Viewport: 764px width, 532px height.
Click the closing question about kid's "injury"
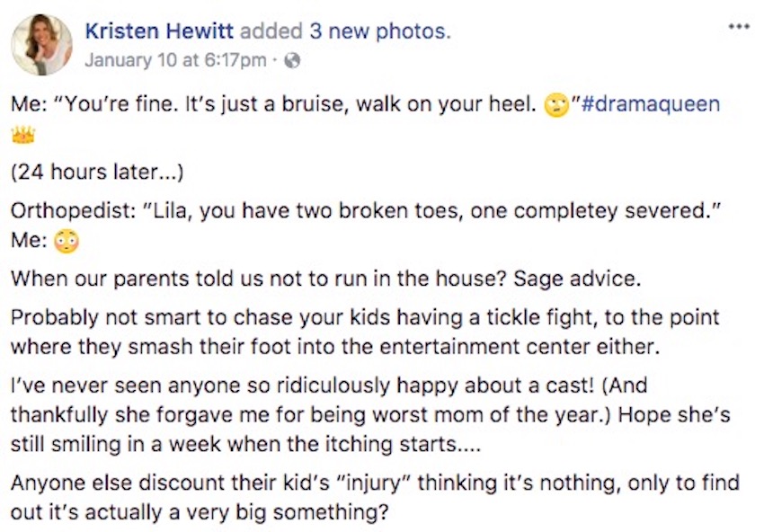375,498
